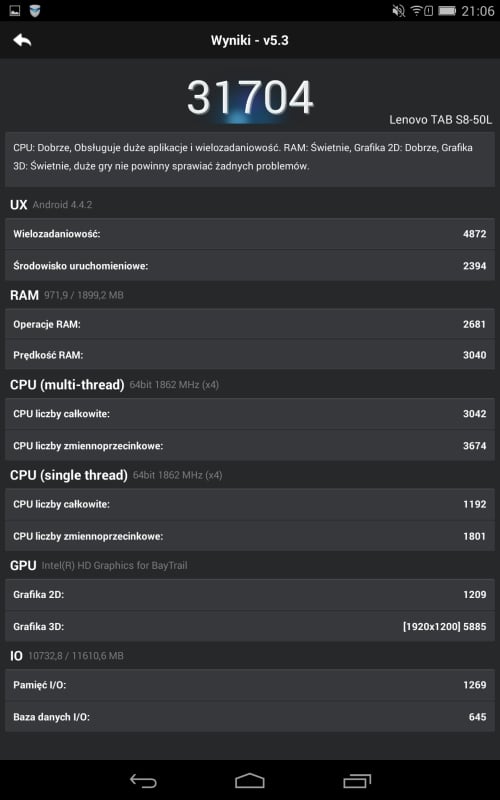Select the Baza danych I/O row
This screenshot has height=800, width=500.
click(250, 717)
